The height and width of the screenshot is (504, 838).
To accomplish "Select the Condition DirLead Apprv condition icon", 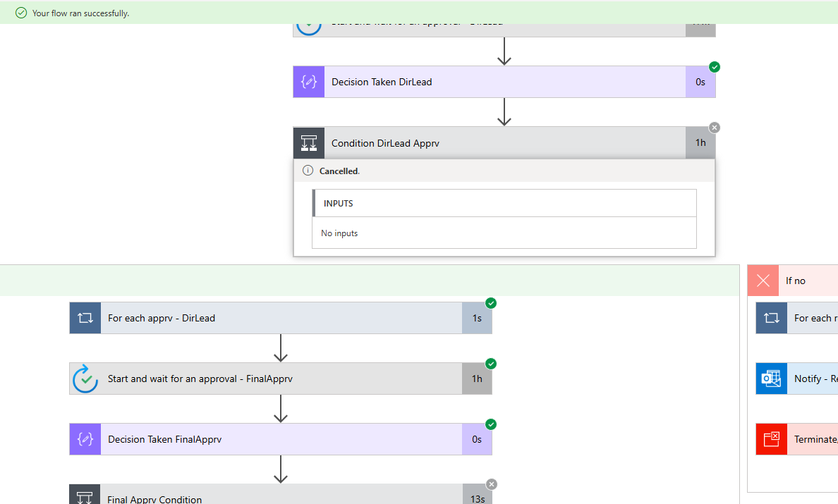I will [x=308, y=142].
